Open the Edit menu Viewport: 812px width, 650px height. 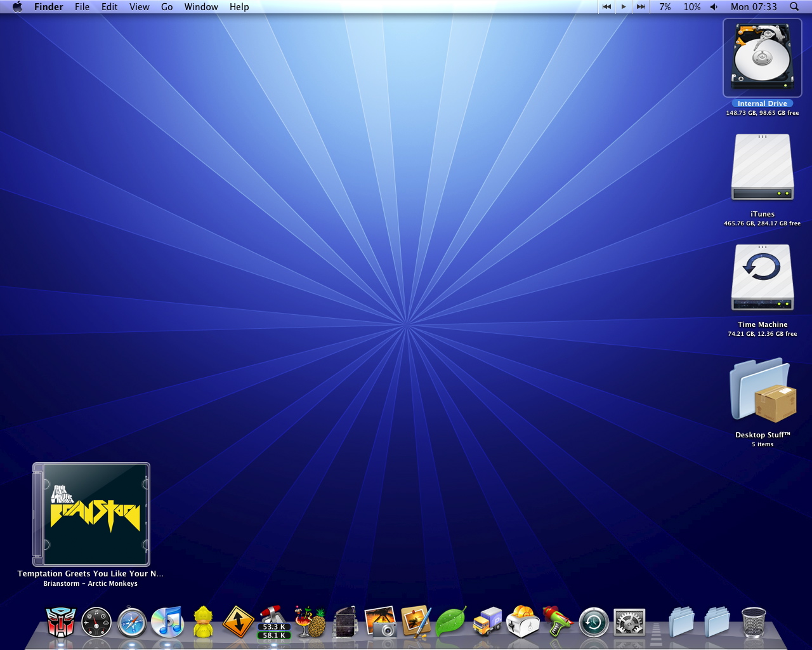tap(110, 6)
